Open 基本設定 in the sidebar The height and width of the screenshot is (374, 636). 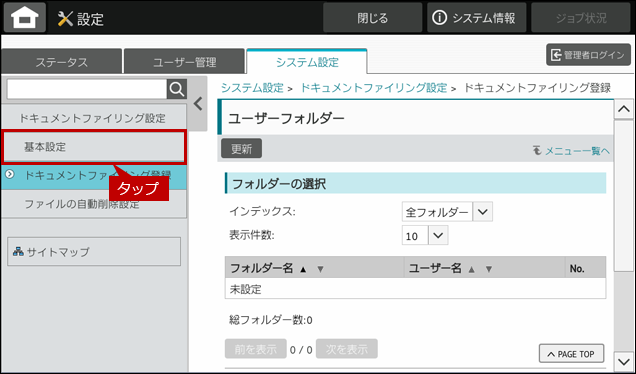click(94, 146)
